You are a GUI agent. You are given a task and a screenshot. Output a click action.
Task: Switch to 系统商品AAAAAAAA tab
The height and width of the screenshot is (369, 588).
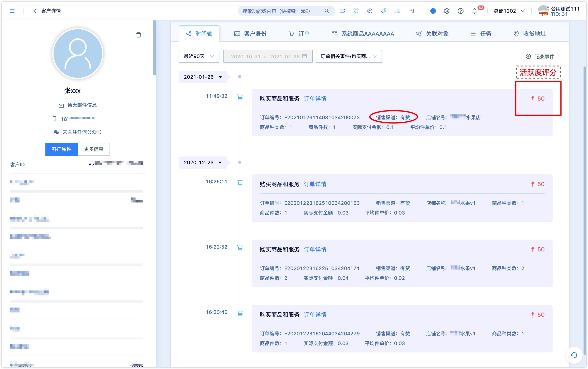pos(364,34)
